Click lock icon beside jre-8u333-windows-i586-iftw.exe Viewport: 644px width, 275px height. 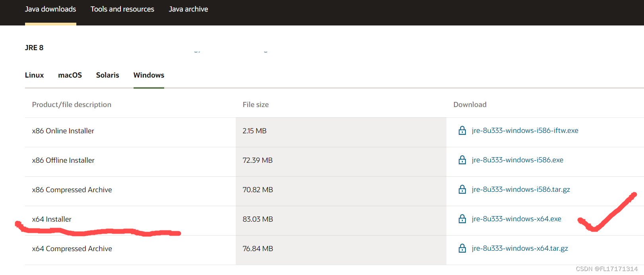tap(462, 131)
